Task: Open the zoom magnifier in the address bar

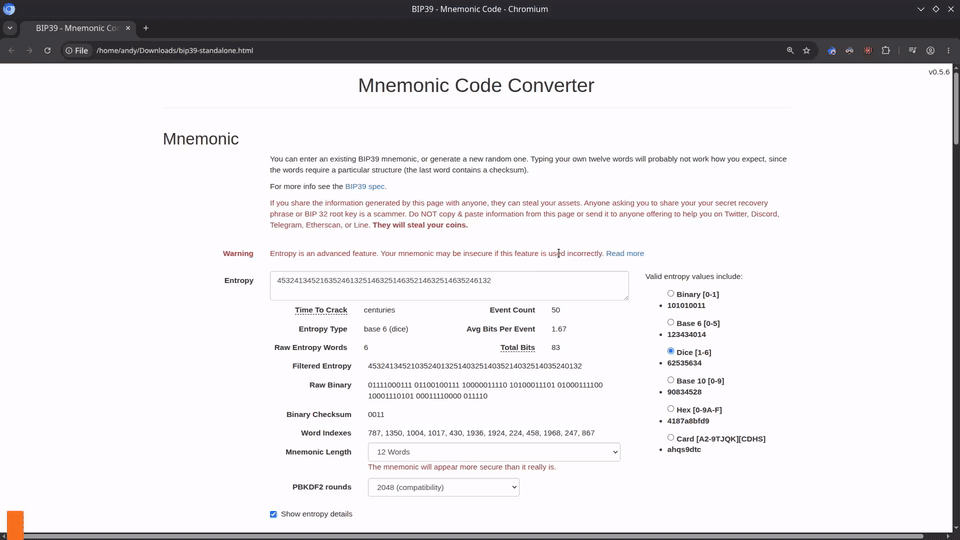Action: click(x=790, y=51)
